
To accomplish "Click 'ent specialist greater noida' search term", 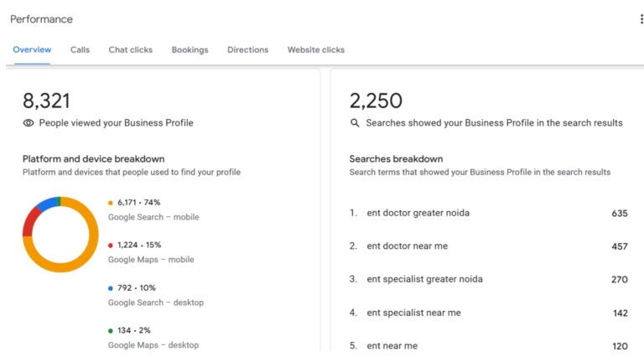I will (424, 279).
